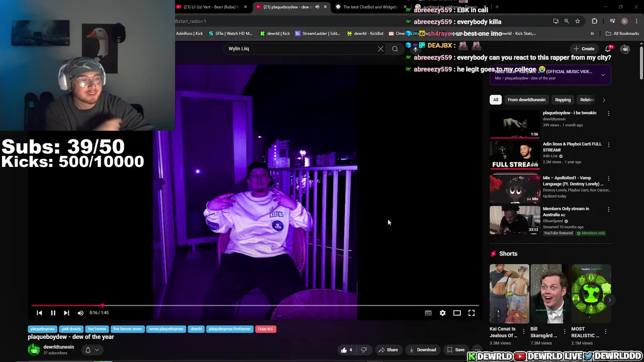
Task: Open the dewrld KickBot bookmark
Action: point(365,34)
